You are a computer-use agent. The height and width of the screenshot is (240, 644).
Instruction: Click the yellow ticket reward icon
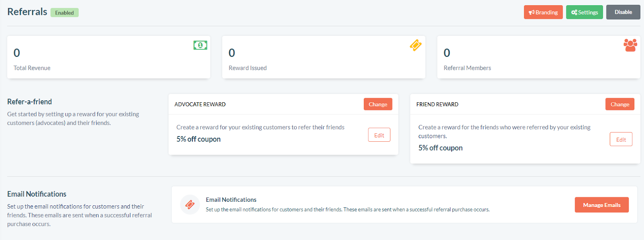pyautogui.click(x=415, y=45)
